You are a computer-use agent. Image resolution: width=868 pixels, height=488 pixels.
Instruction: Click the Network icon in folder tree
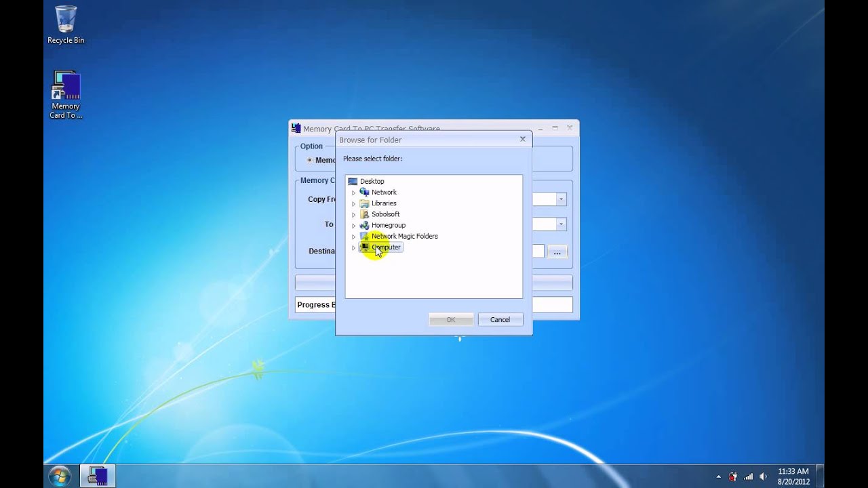coord(364,192)
